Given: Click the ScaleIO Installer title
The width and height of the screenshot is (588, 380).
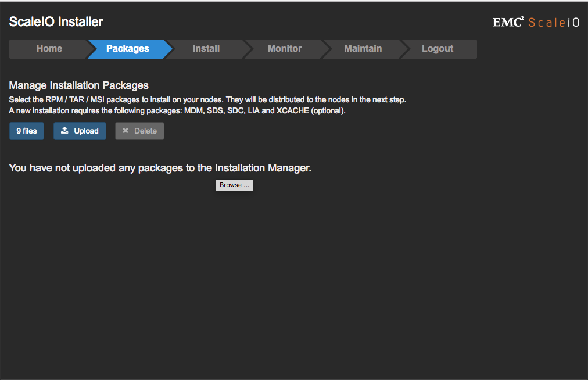Looking at the screenshot, I should coord(56,21).
